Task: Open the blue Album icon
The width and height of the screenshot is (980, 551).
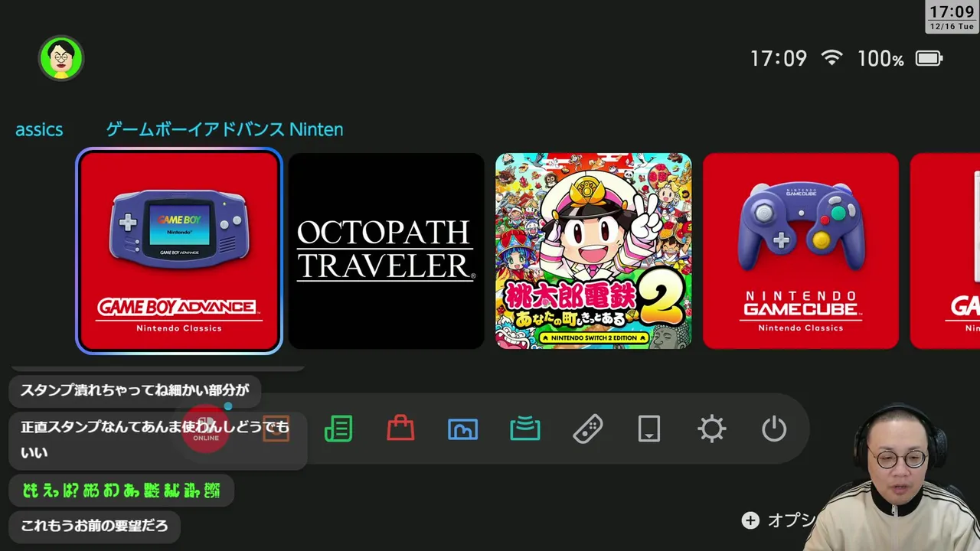Action: tap(462, 429)
